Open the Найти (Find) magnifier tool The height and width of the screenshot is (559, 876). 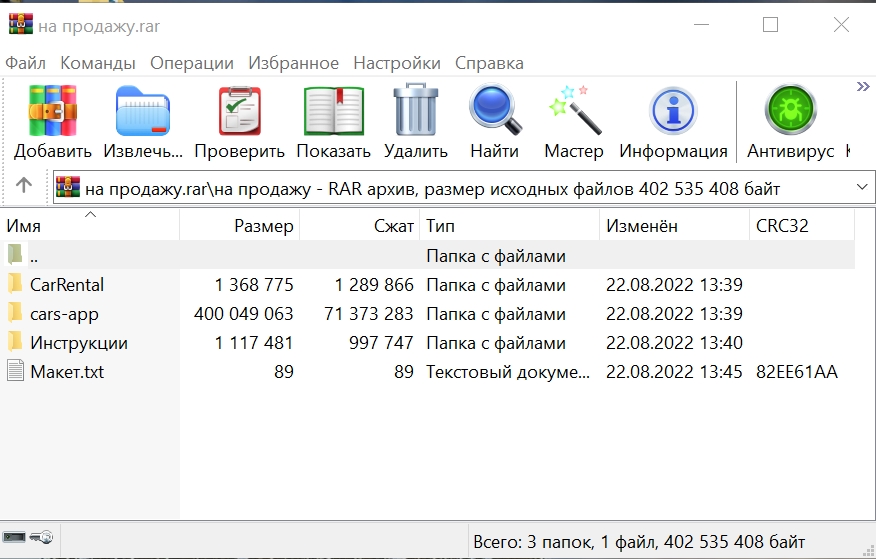click(x=494, y=112)
